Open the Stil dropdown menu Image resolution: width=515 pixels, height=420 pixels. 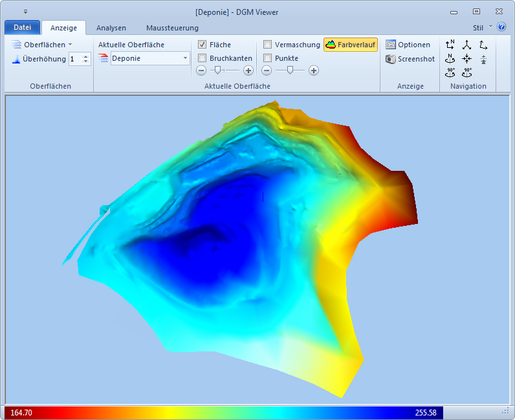point(482,28)
